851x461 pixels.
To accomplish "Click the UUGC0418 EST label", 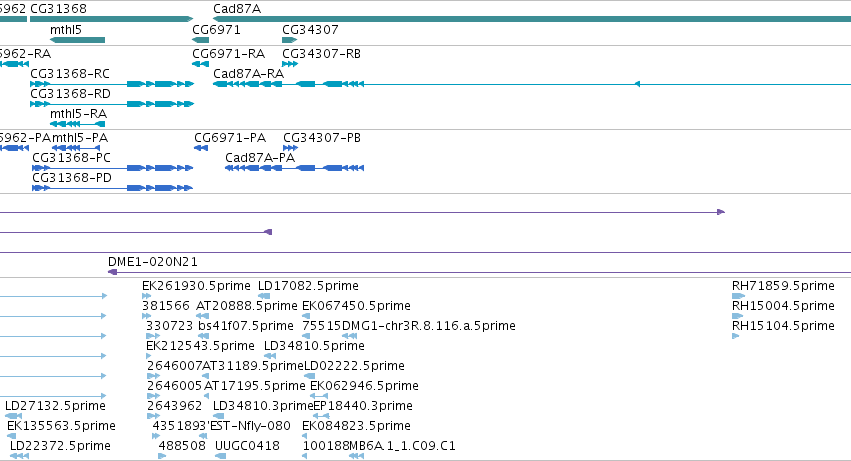I will click(247, 446).
